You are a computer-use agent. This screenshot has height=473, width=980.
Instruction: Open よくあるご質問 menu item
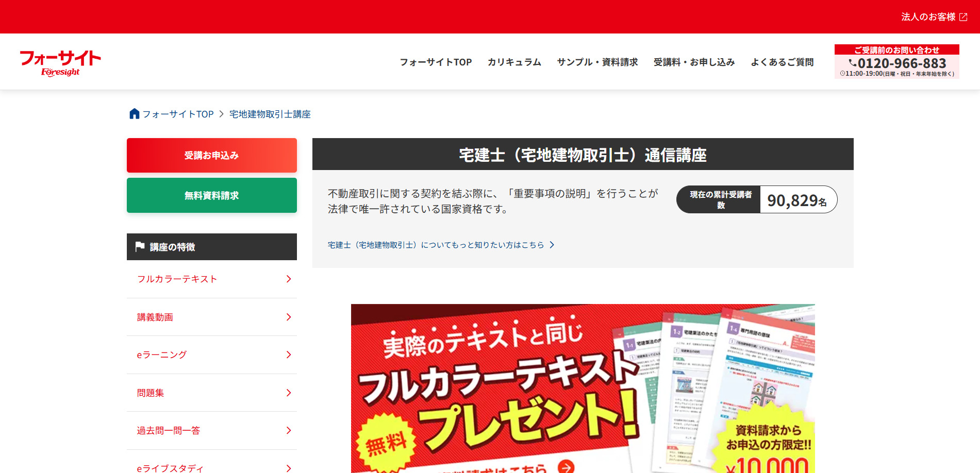(x=782, y=62)
